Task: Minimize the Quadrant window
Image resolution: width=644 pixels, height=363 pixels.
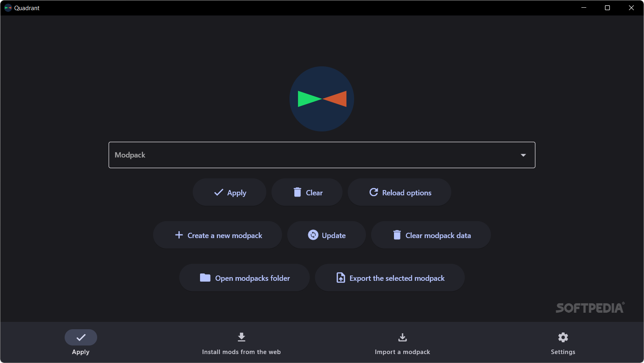Action: (x=584, y=8)
